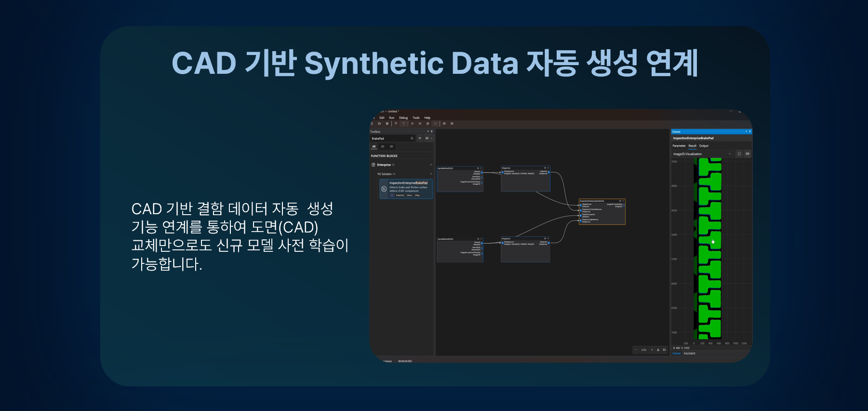Click the fit-to-screen canvas icon

(x=664, y=350)
